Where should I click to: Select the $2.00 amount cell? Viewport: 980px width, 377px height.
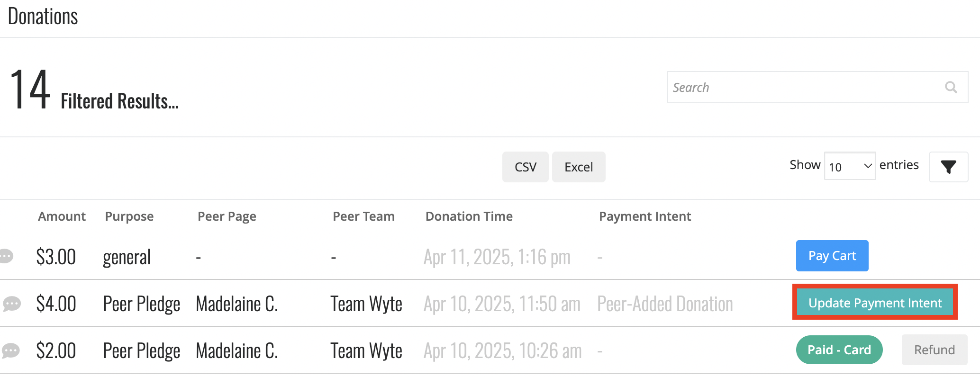[56, 350]
